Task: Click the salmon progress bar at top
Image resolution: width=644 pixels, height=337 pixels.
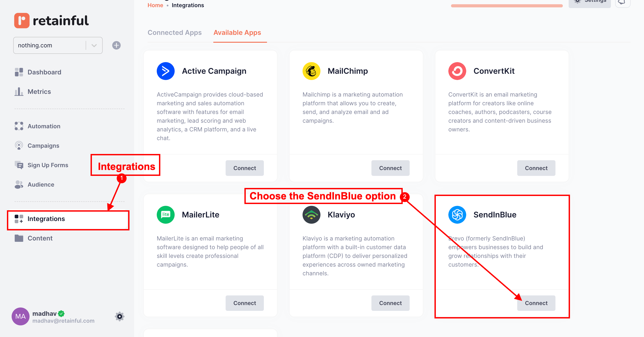Action: (506, 6)
